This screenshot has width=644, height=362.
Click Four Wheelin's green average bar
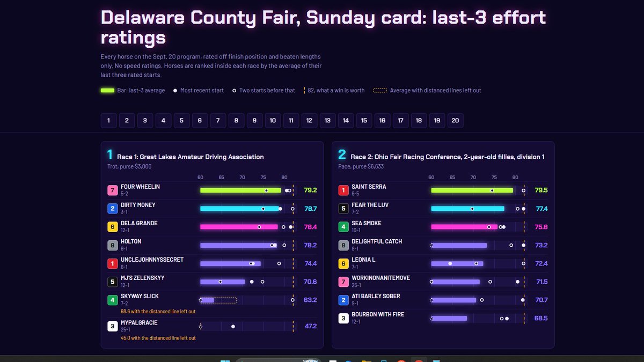click(240, 190)
